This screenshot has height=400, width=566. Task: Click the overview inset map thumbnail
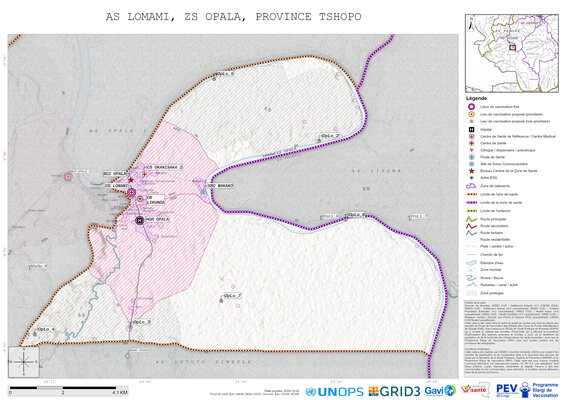point(512,53)
